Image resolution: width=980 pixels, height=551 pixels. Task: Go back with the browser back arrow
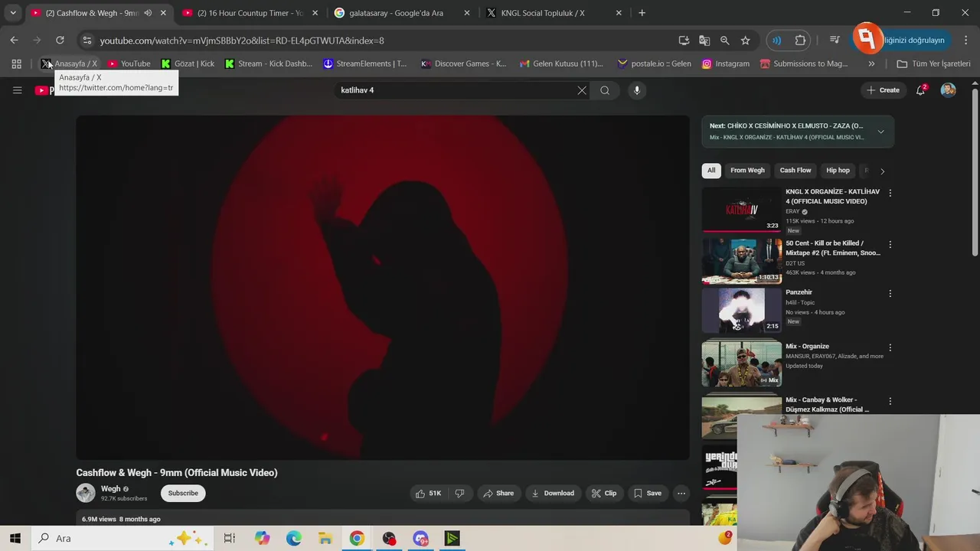(15, 40)
